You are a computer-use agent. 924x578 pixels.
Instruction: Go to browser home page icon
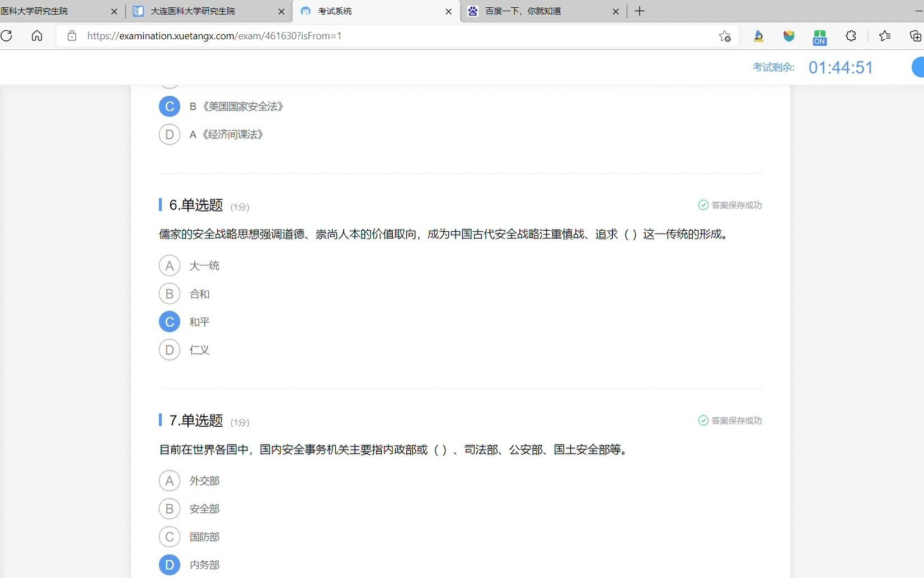[37, 36]
